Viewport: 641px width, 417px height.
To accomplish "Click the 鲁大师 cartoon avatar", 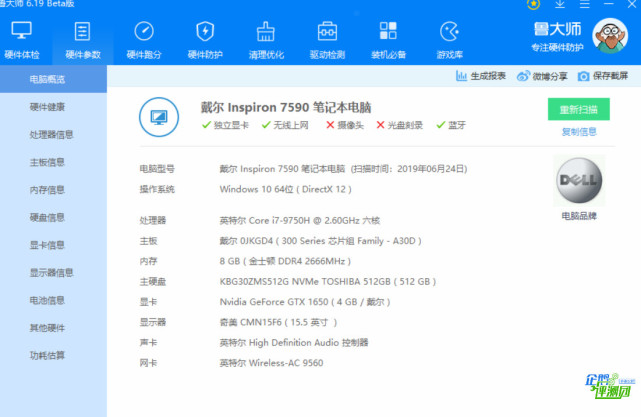I will [610, 36].
